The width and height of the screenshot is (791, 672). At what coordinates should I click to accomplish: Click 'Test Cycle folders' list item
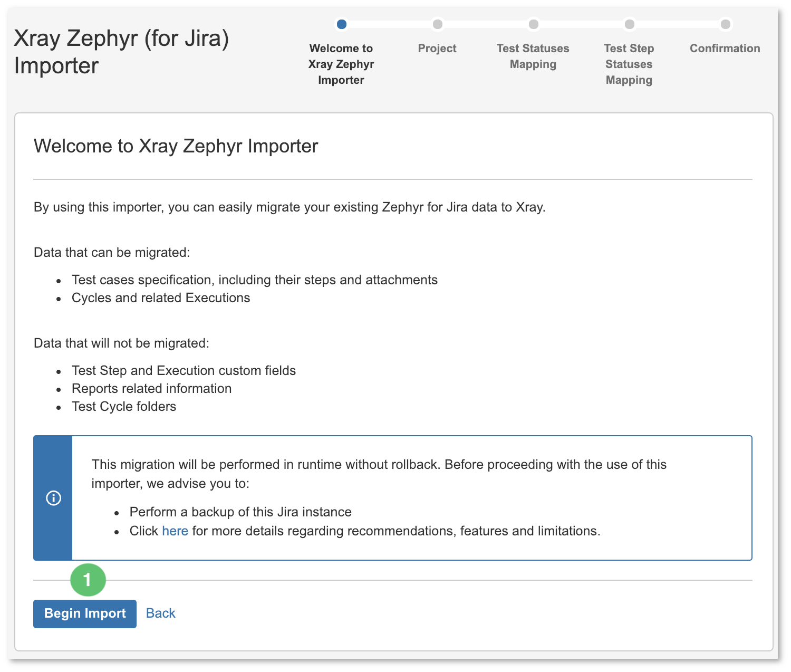[124, 407]
